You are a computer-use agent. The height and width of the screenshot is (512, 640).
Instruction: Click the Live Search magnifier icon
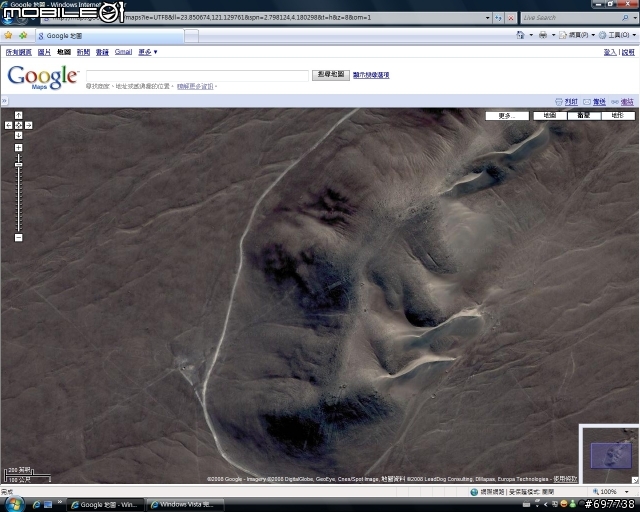click(625, 18)
